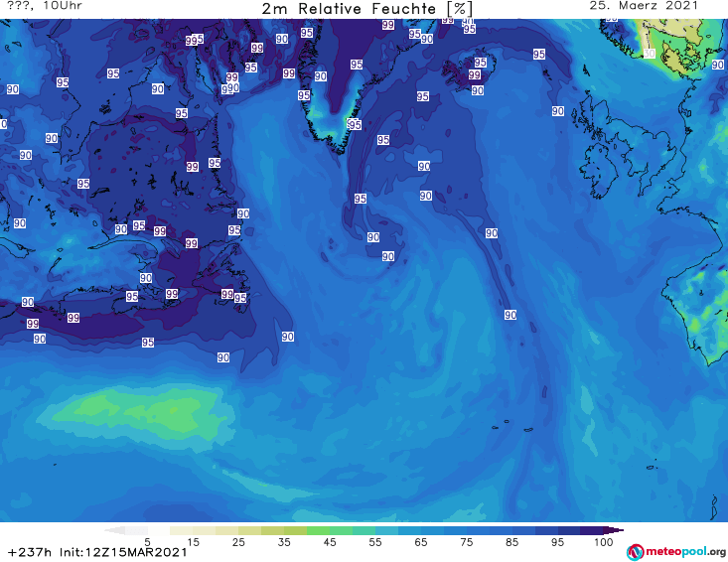Click the meteopool.org logo link
Screen dimensions: 728x562
tap(676, 552)
